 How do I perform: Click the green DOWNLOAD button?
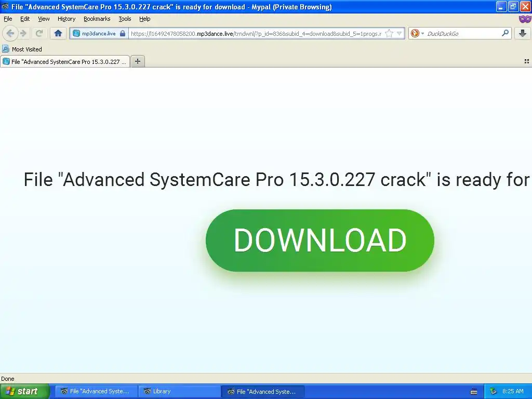click(320, 240)
